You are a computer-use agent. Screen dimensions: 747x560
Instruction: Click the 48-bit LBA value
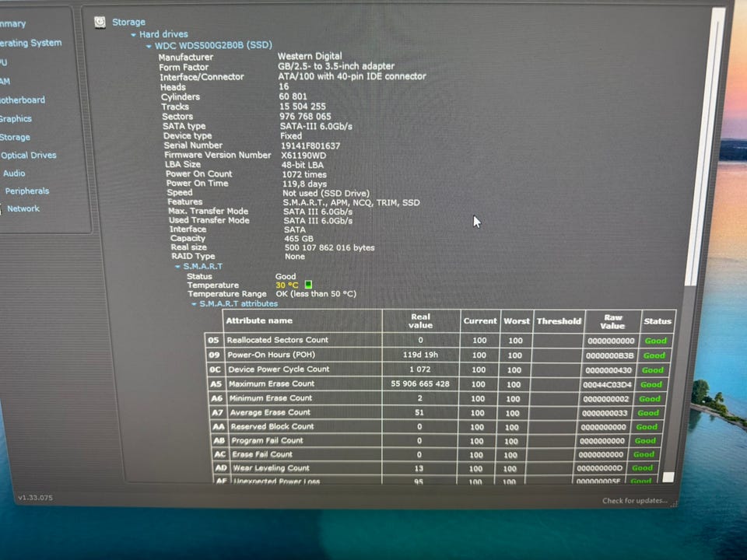[302, 165]
